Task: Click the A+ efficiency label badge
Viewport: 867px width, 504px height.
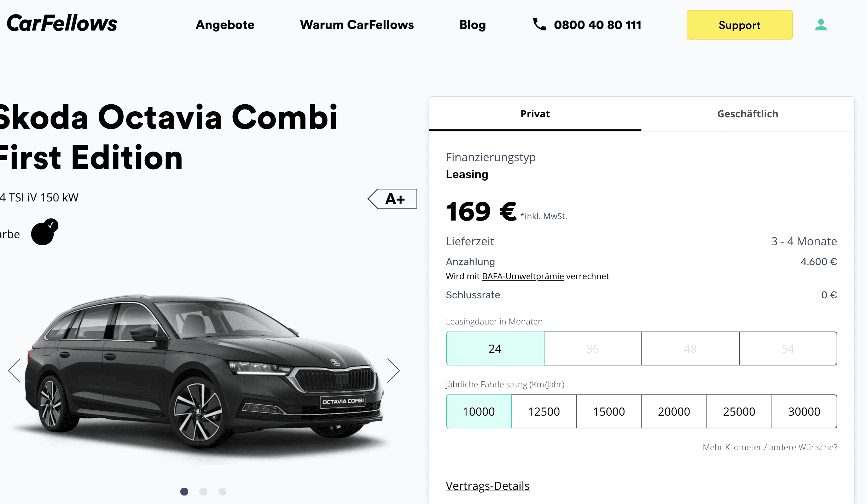Action: (392, 199)
